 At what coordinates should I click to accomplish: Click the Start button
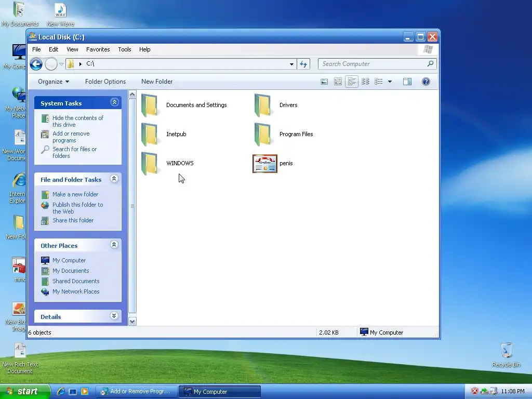click(x=25, y=391)
